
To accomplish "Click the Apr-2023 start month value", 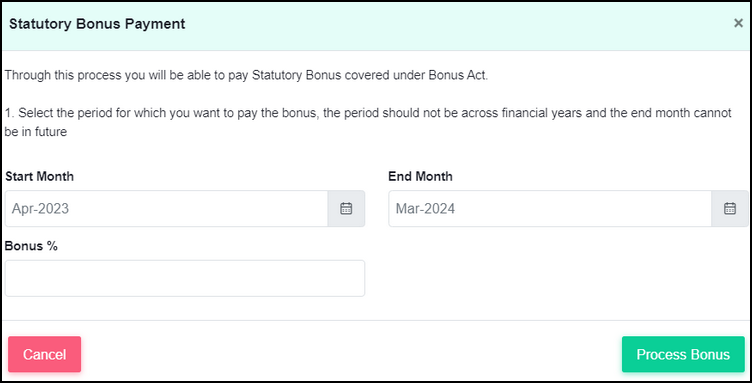I will (x=40, y=209).
